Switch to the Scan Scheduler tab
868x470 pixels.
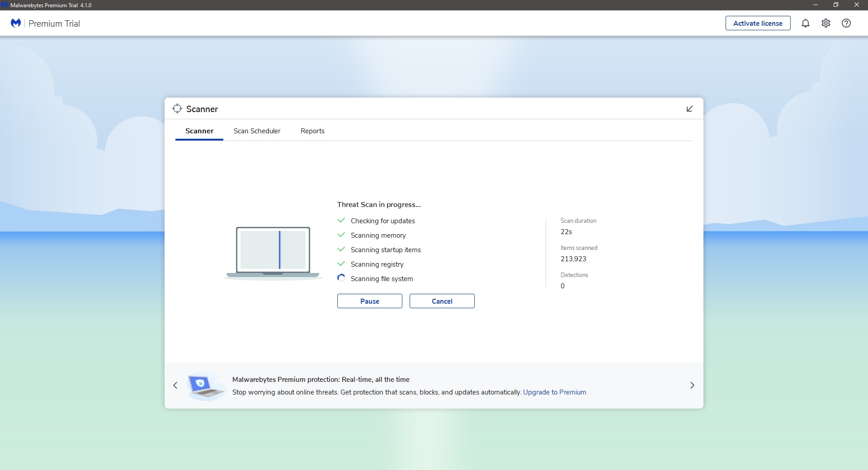point(257,131)
